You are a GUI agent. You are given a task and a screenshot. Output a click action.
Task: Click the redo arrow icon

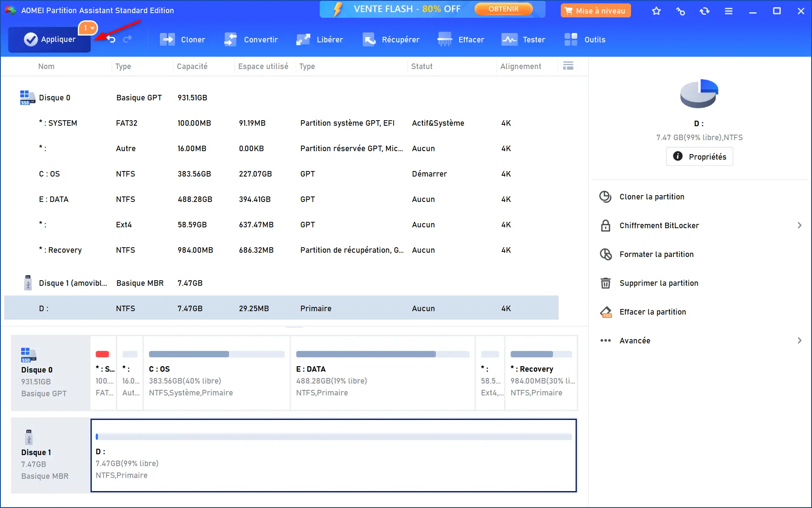127,39
